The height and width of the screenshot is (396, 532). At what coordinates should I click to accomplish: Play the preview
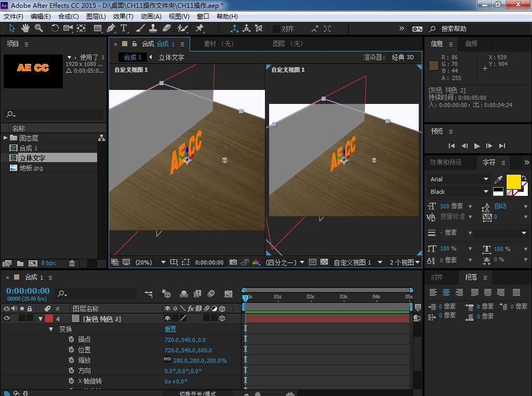point(477,146)
